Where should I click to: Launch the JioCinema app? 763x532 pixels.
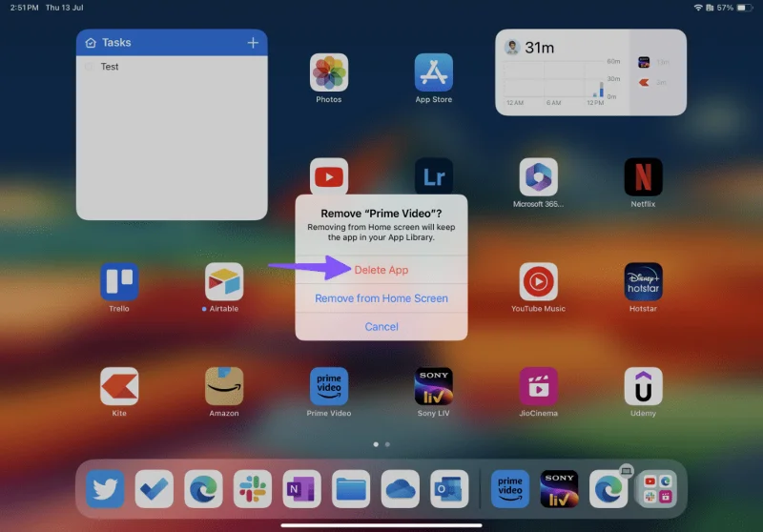(x=538, y=386)
